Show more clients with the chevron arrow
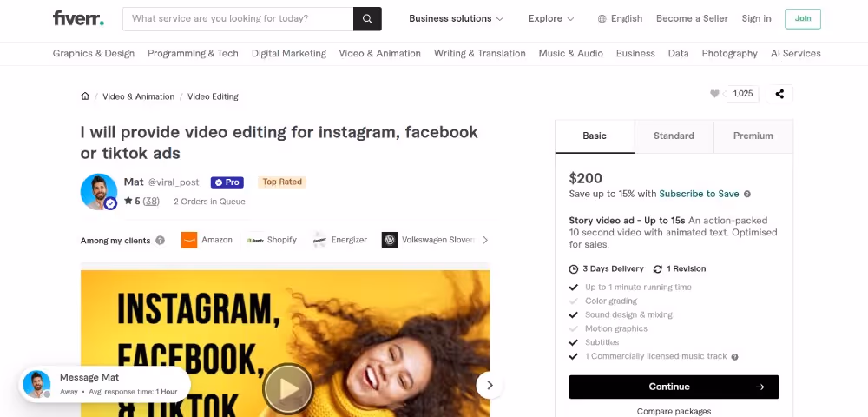The width and height of the screenshot is (868, 417). (x=485, y=240)
